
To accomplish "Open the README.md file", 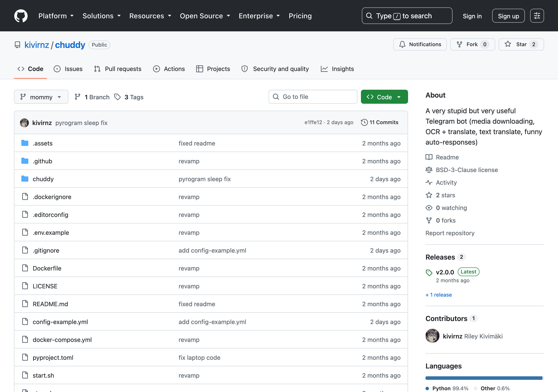I will pos(50,304).
